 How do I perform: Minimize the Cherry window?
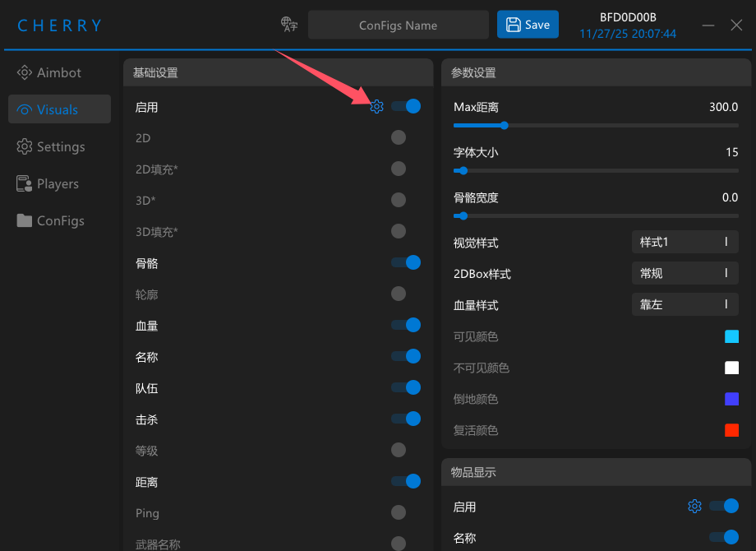coord(708,25)
